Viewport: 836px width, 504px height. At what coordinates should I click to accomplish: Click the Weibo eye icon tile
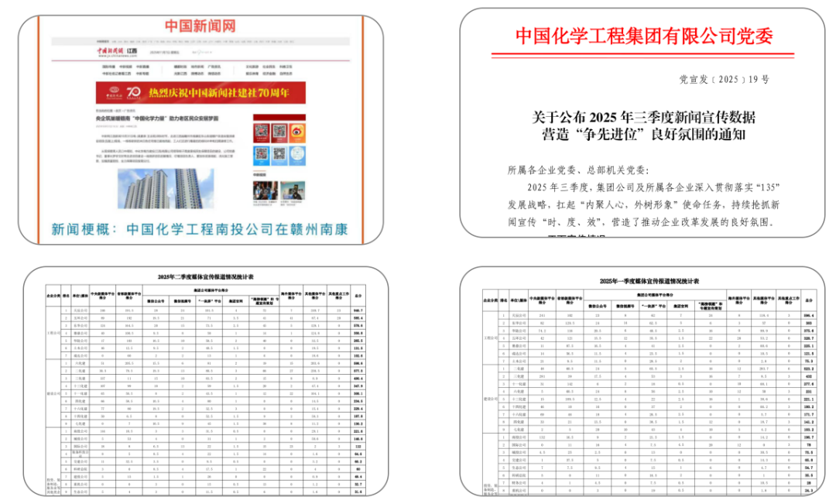[x=297, y=132]
